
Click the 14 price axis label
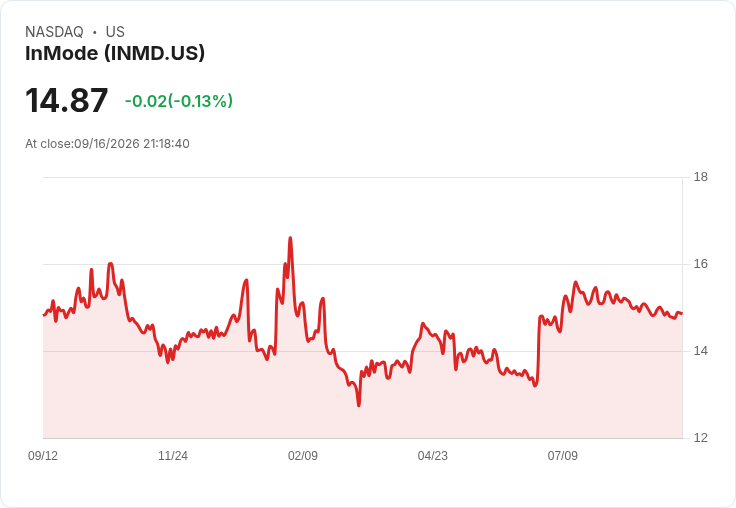coord(701,351)
